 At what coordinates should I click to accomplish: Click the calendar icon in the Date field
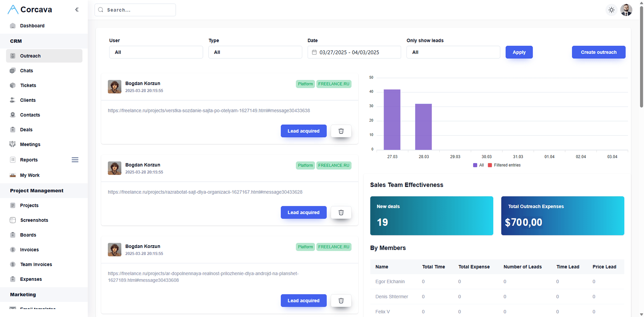[x=314, y=52]
